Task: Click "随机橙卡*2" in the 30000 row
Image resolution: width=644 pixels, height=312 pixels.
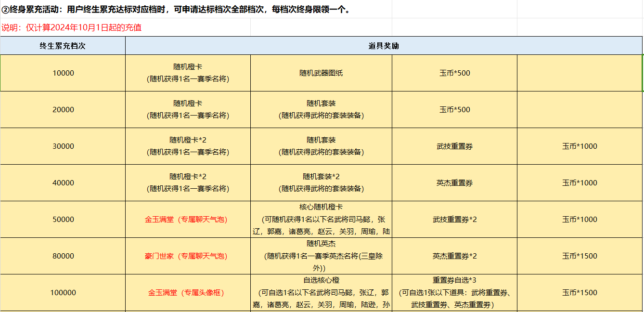Action: click(188, 146)
